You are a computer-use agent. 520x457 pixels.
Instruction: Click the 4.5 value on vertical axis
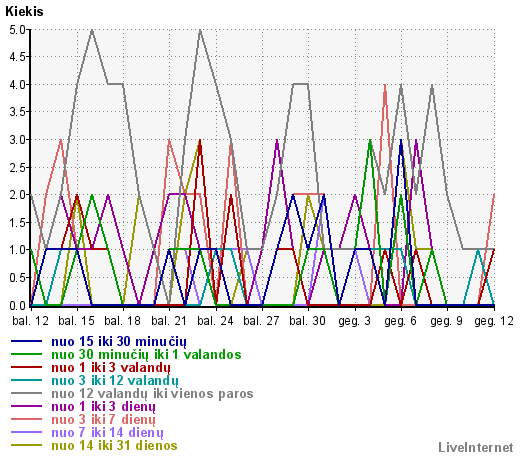pyautogui.click(x=17, y=57)
